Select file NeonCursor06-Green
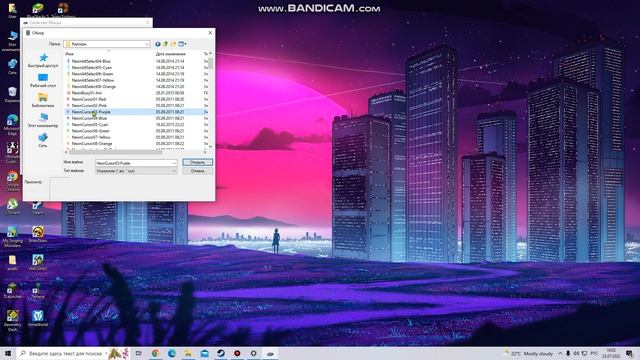The height and width of the screenshot is (360, 640). 90,131
